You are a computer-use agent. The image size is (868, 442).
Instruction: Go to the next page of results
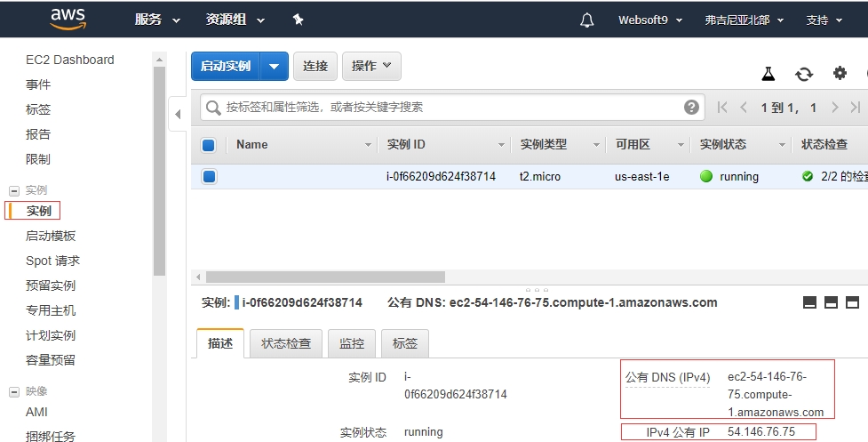(x=834, y=108)
